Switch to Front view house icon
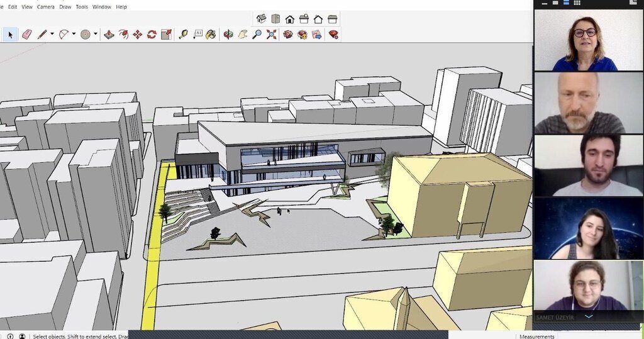Image resolution: width=644 pixels, height=339 pixels. point(289,19)
